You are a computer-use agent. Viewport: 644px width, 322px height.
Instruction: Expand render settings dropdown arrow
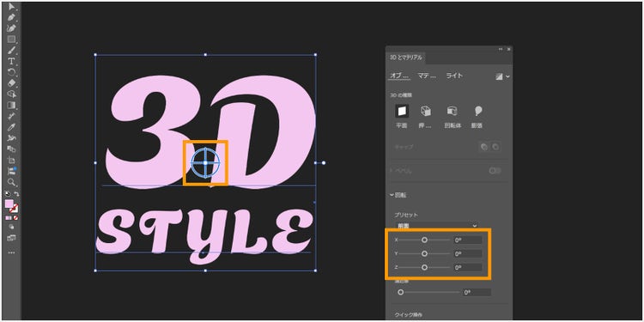508,76
